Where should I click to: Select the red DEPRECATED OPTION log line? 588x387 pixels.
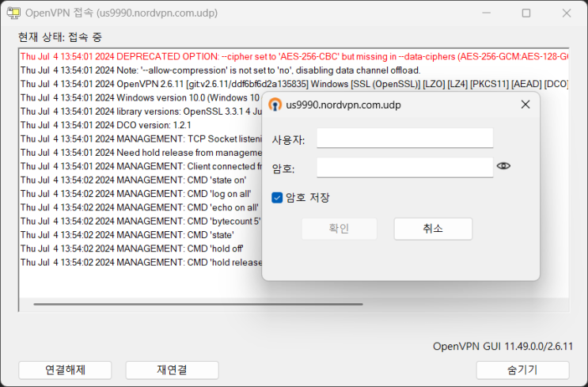point(294,57)
